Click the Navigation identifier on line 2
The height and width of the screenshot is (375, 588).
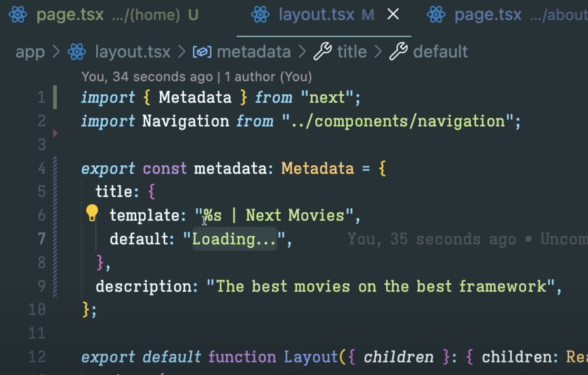click(x=186, y=121)
